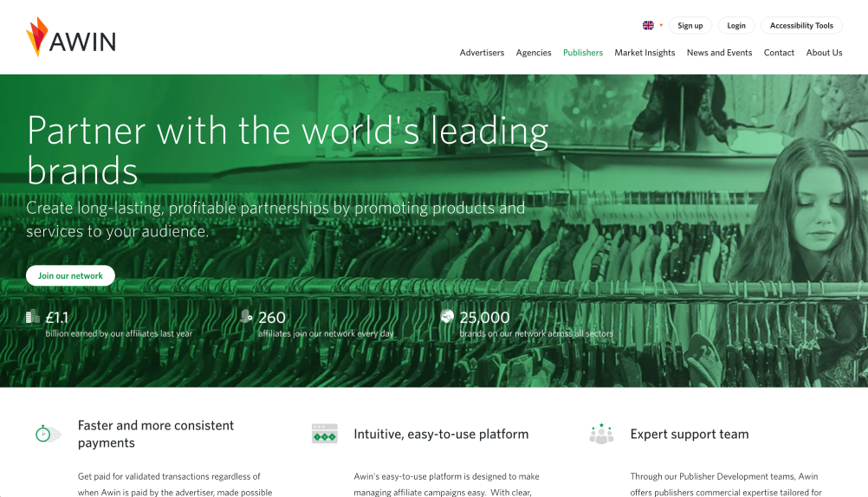Click the affiliate icon beside 260

tap(246, 317)
